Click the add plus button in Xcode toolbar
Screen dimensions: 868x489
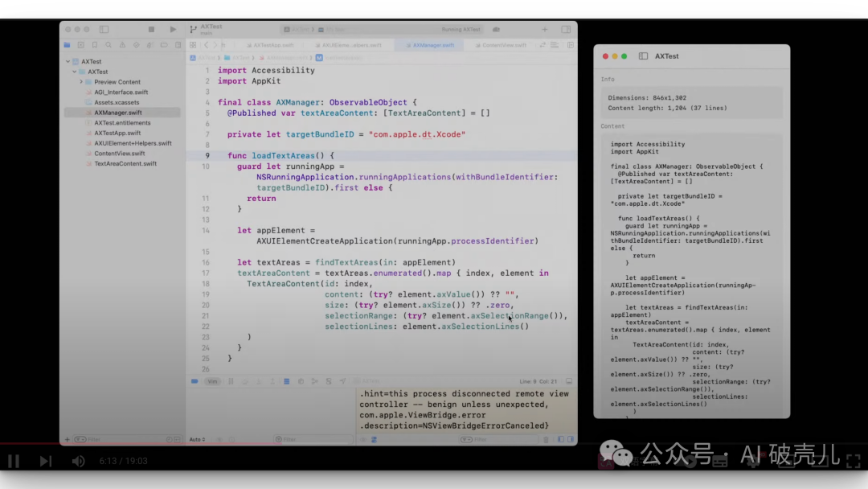(x=545, y=30)
